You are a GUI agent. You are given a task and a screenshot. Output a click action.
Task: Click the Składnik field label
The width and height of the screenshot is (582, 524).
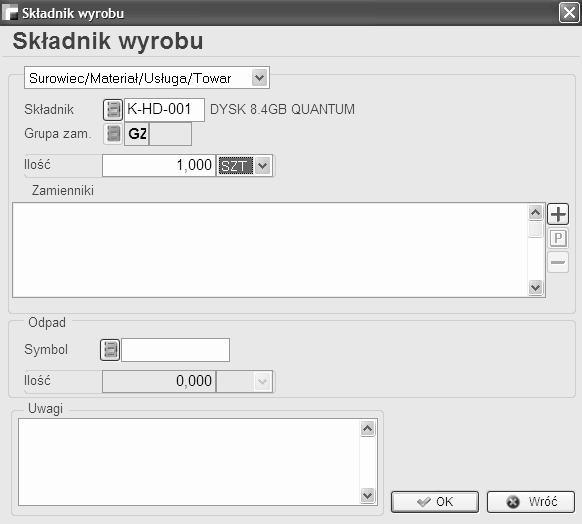[x=49, y=109]
